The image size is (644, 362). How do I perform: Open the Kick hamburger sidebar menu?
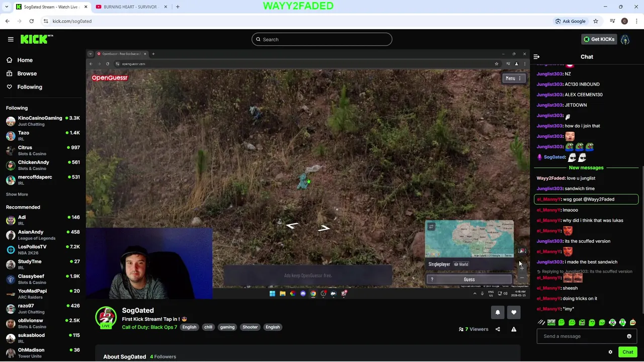pos(11,39)
